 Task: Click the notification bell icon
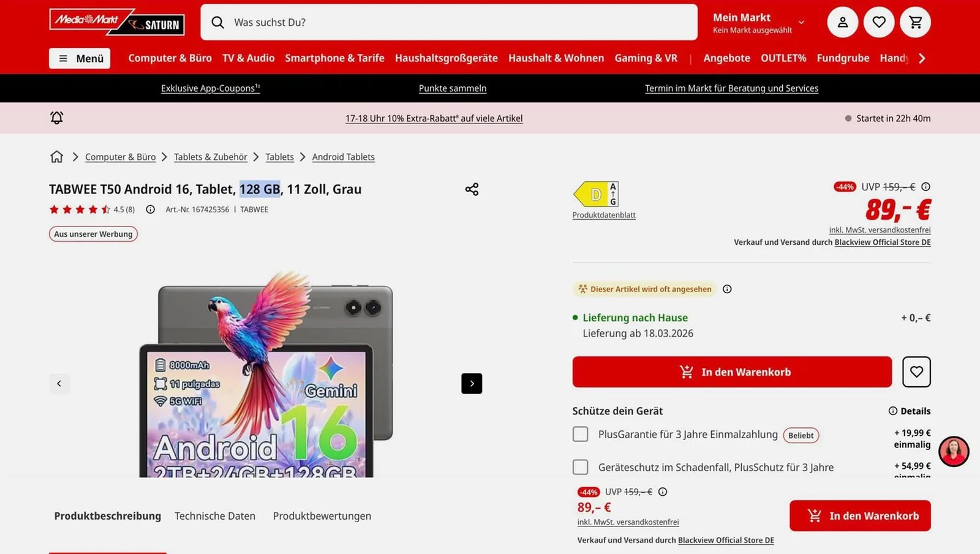point(56,118)
